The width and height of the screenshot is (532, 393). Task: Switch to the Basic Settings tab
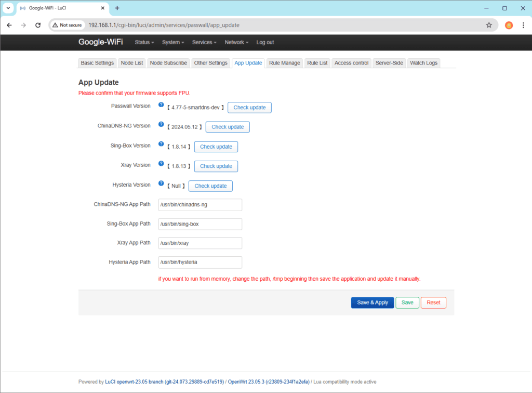pyautogui.click(x=97, y=63)
